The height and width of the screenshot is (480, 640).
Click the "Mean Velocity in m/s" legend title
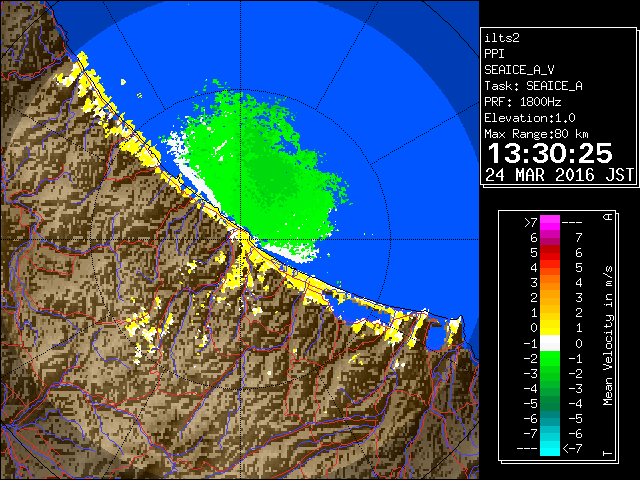point(608,335)
